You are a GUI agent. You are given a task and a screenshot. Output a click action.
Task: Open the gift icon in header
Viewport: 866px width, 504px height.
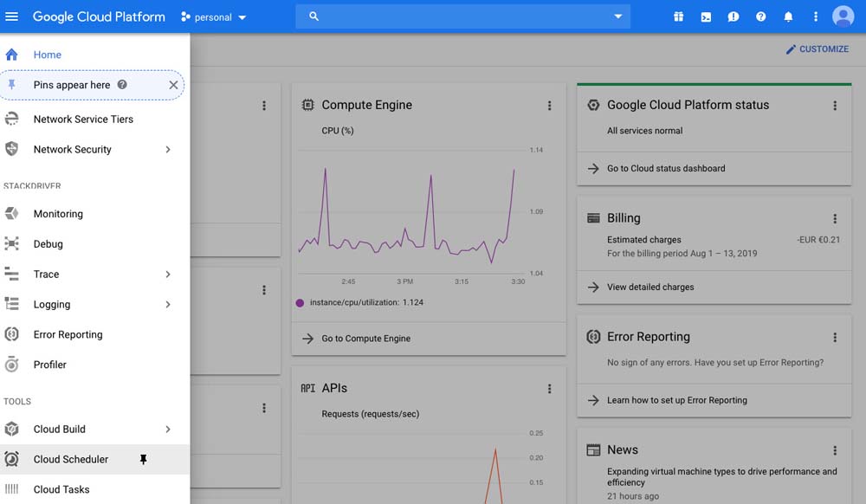[679, 16]
